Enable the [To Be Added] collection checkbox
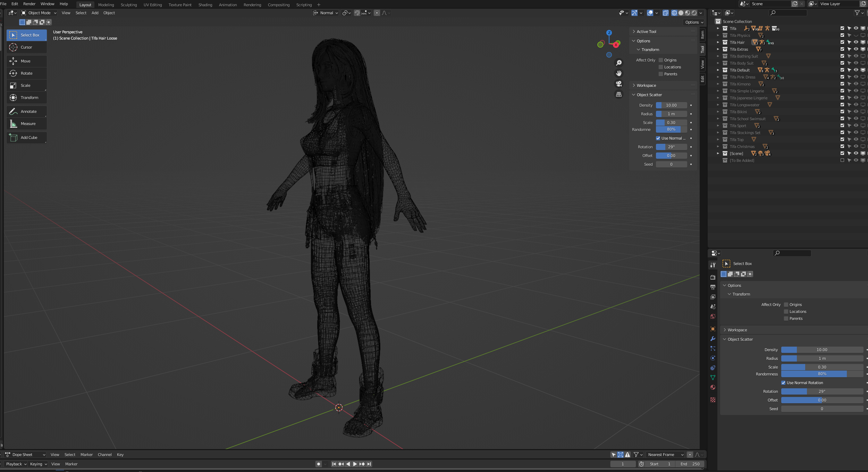The width and height of the screenshot is (868, 472). click(842, 160)
